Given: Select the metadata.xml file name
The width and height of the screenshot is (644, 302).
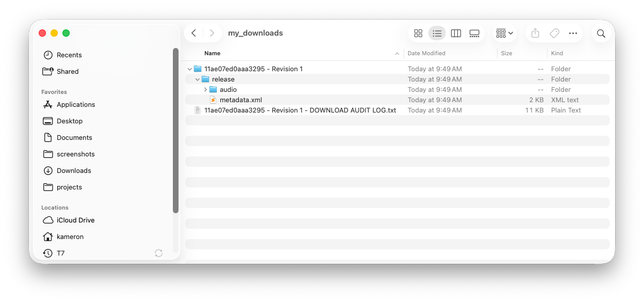Looking at the screenshot, I should click(241, 100).
